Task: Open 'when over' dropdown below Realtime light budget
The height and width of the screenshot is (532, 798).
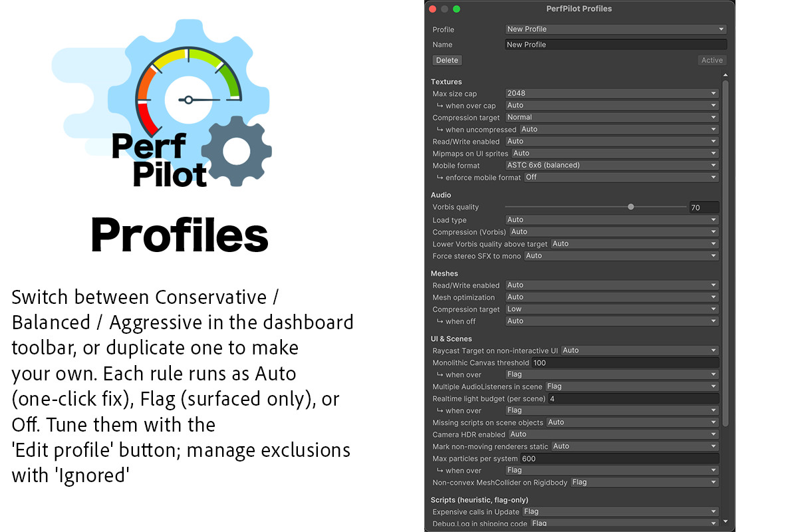Action: tap(612, 410)
